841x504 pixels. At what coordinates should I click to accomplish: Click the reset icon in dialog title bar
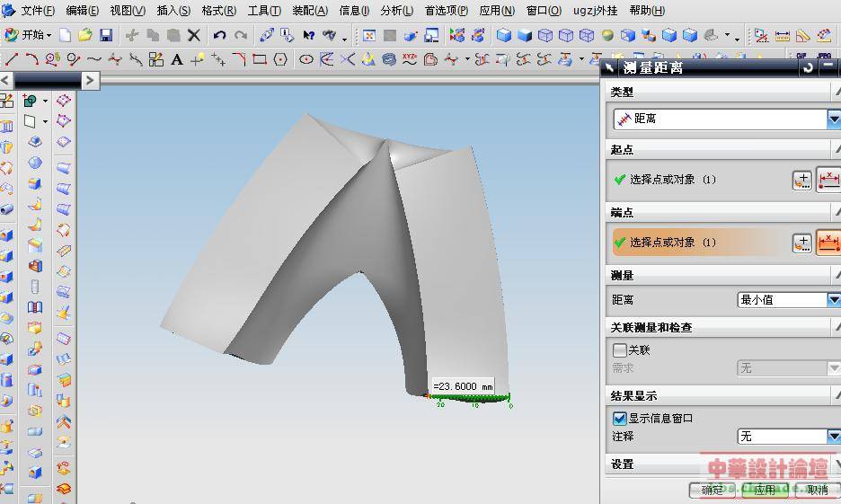coord(809,67)
